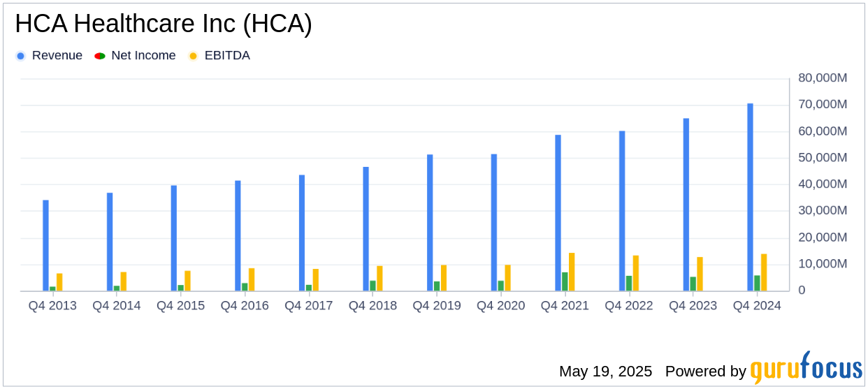Click the Q4 2021 yellow EBITDA bar
The width and height of the screenshot is (868, 389).
[x=572, y=272]
